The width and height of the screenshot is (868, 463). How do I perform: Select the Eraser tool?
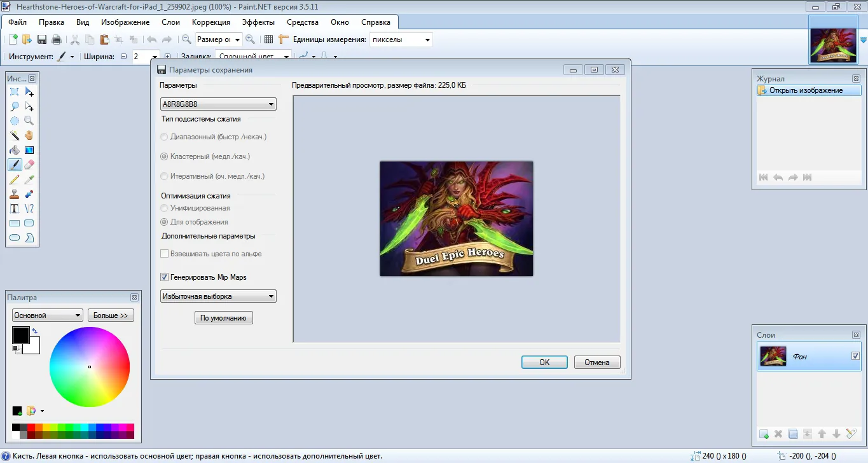click(29, 165)
